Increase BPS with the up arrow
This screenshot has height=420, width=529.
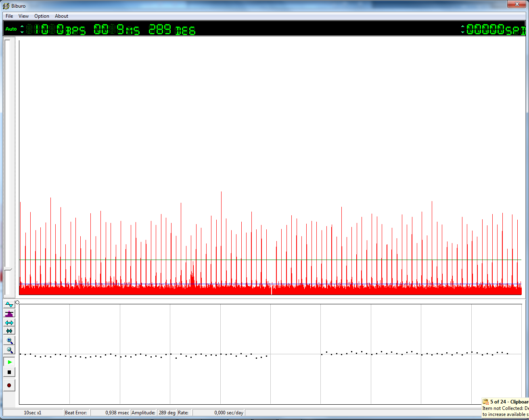point(22,27)
